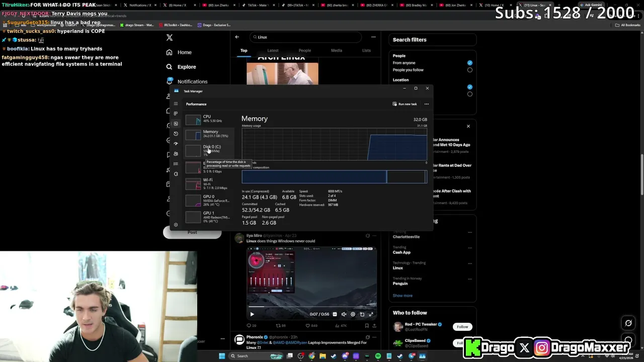
Task: Click Grok icon on Ilya Miro post
Action: [367, 235]
